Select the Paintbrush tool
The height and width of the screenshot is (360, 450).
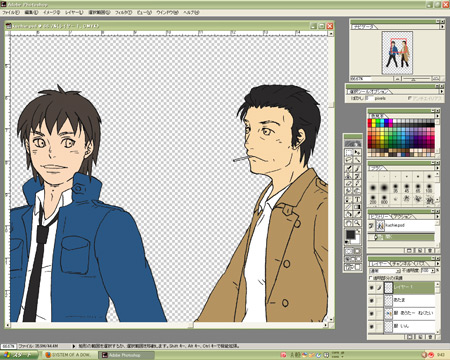point(357,168)
